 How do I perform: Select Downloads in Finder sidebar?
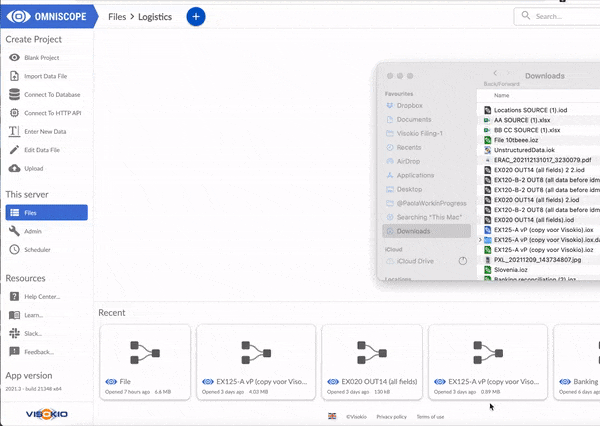427,231
